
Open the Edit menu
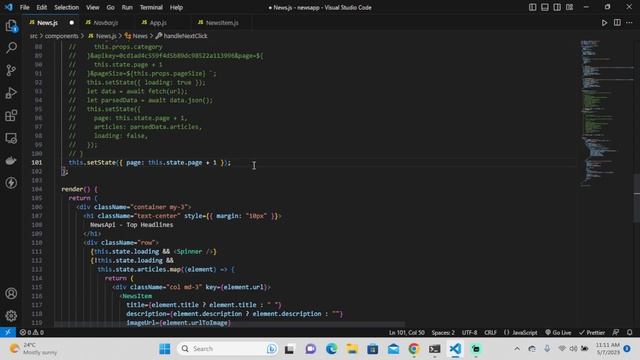pos(42,7)
